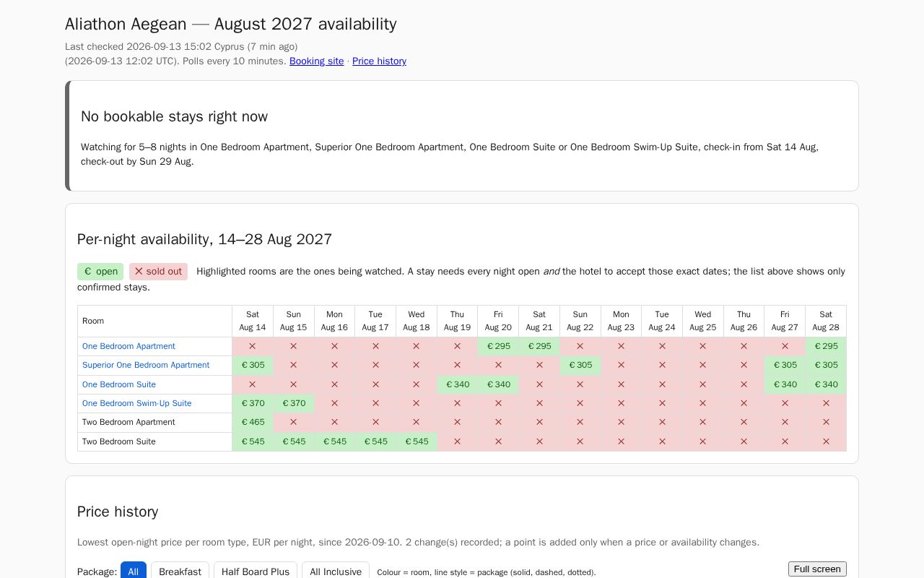Click sold-out X for One Bedroom Apartment, Aug 24
This screenshot has width=924, height=578.
coord(662,346)
